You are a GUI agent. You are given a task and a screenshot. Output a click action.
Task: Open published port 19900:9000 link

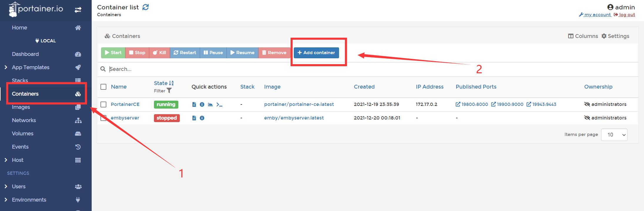click(x=507, y=104)
